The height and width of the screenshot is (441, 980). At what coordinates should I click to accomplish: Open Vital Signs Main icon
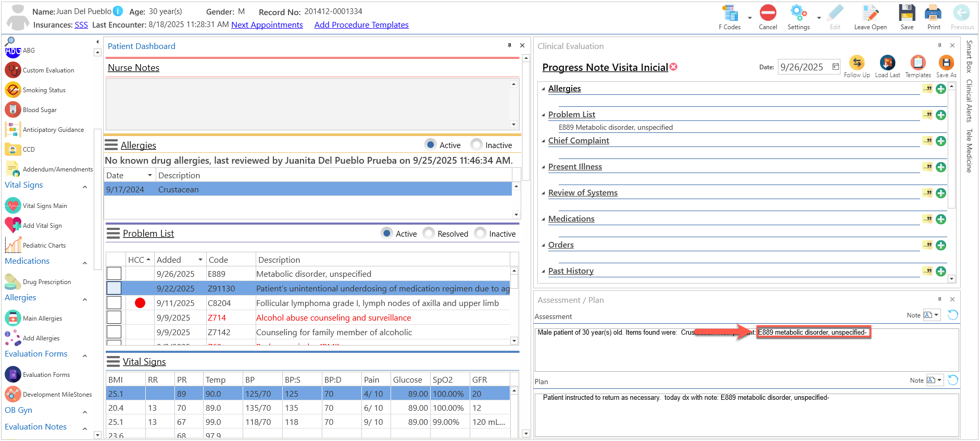tap(12, 206)
